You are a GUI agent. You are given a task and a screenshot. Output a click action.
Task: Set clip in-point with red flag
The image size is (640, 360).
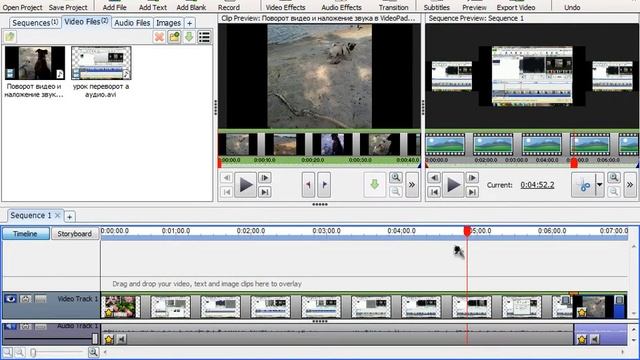tap(308, 185)
